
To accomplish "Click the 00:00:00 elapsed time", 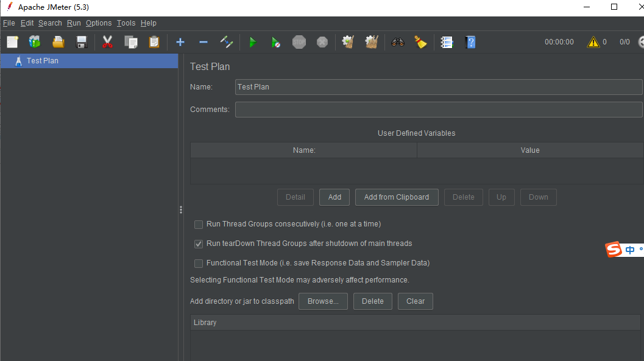I will (559, 42).
